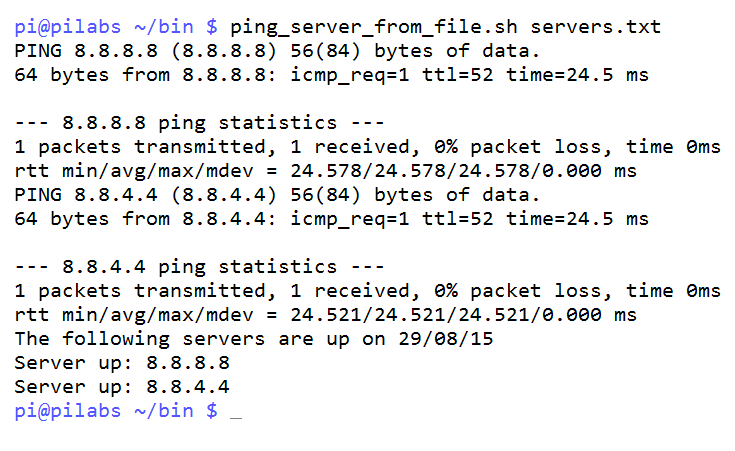Screen dimensions: 735x451
Task: Click pi@pilabs in the top prompt
Action: [x=68, y=26]
